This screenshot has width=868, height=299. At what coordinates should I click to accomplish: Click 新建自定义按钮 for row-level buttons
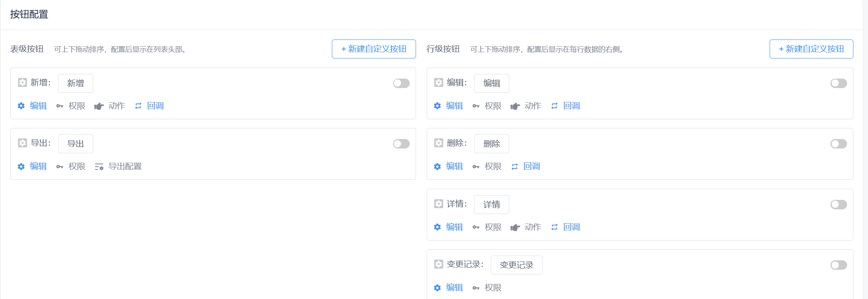coord(811,49)
